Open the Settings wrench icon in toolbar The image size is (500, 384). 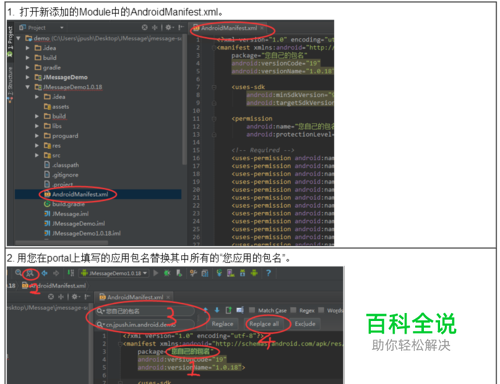point(193,273)
